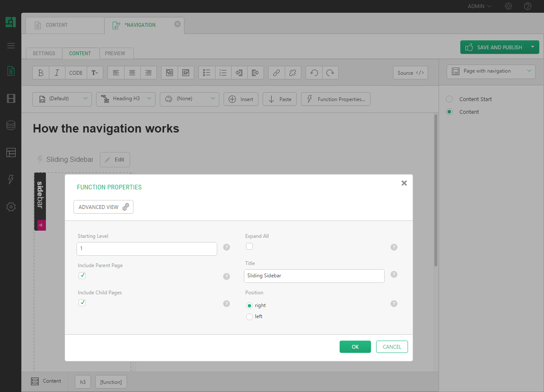Click the Bold formatting icon

tap(41, 73)
